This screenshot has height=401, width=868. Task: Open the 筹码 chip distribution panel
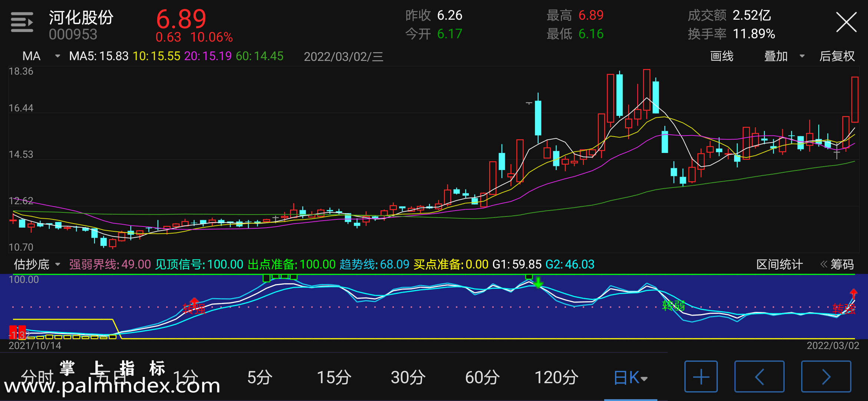(x=837, y=264)
